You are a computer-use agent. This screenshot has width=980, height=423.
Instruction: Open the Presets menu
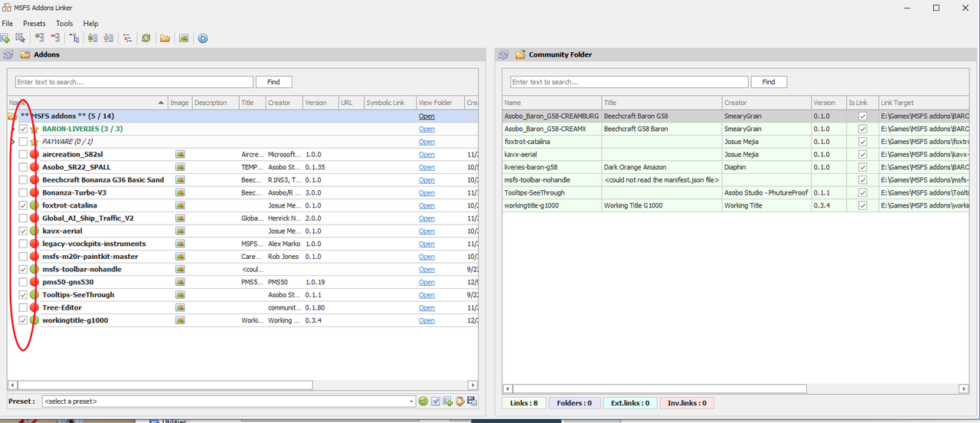click(x=34, y=24)
